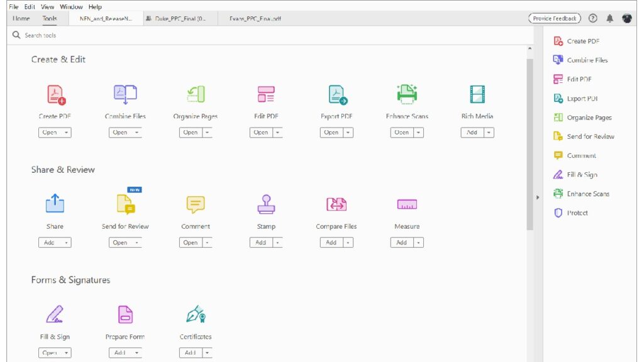The image size is (644, 362).
Task: Click the Fill & Sign pen icon
Action: pyautogui.click(x=55, y=314)
